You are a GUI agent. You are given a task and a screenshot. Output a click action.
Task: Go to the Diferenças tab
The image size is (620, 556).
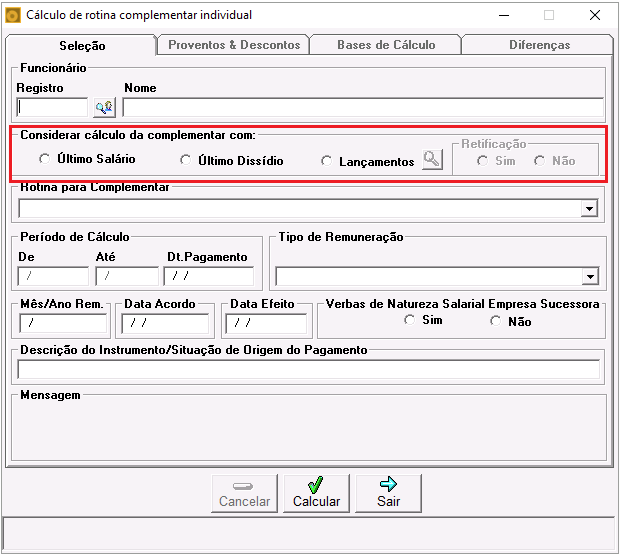pos(539,45)
